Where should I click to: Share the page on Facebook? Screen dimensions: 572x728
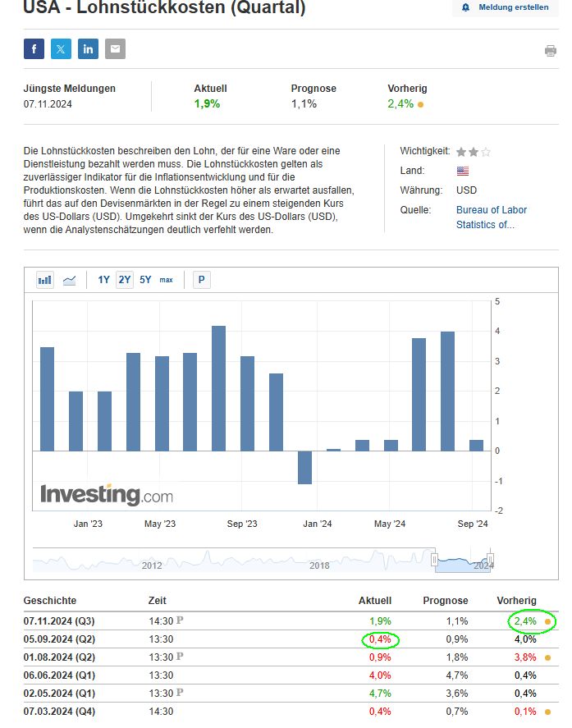(34, 49)
